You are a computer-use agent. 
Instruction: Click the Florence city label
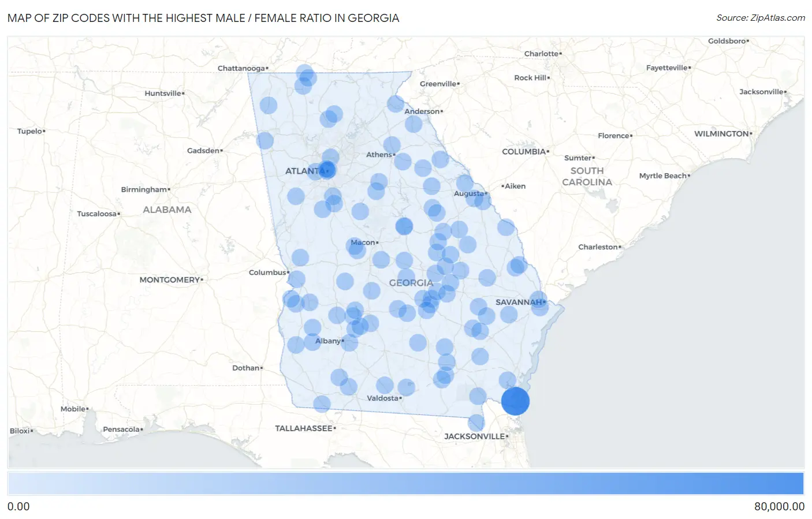point(613,136)
